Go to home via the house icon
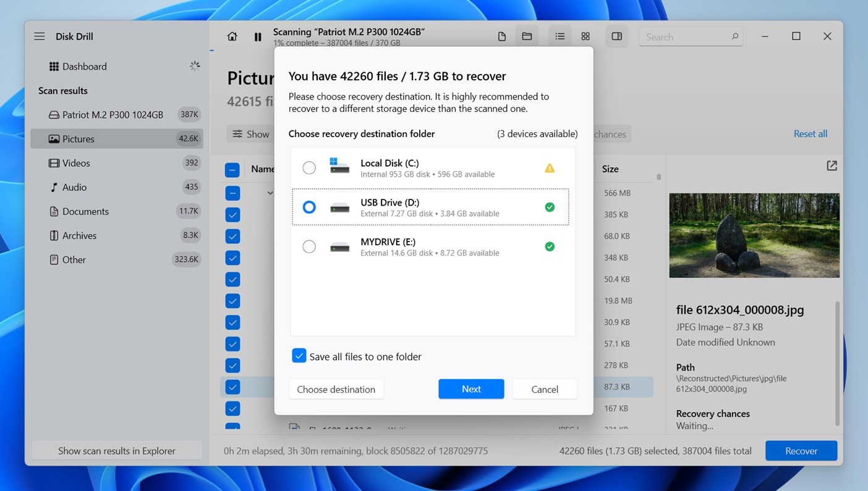This screenshot has height=491, width=868. coord(232,36)
